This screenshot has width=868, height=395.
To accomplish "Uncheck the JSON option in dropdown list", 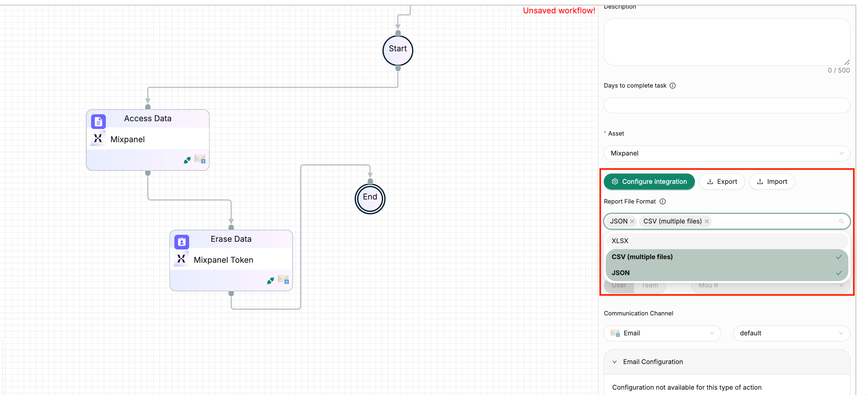I will point(726,273).
